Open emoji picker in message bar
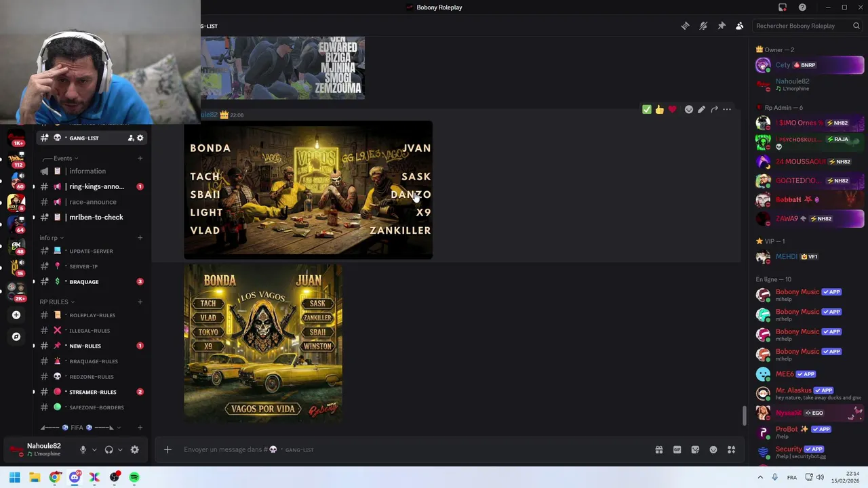868x488 pixels. [713, 449]
